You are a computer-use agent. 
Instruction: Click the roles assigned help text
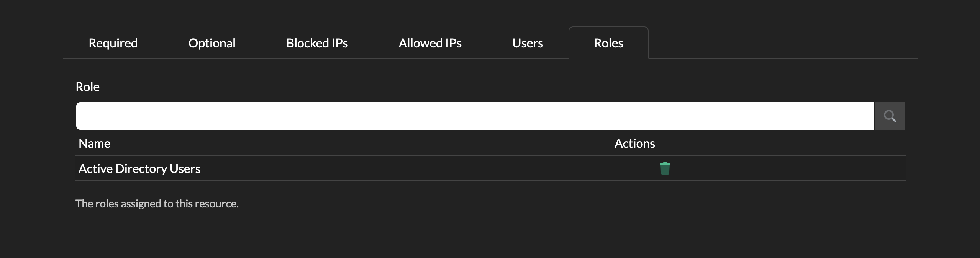157,204
